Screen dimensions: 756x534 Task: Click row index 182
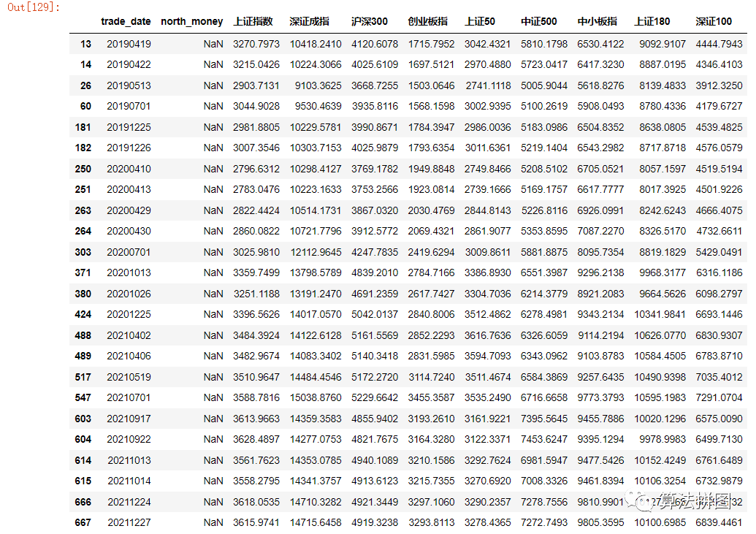(x=83, y=148)
